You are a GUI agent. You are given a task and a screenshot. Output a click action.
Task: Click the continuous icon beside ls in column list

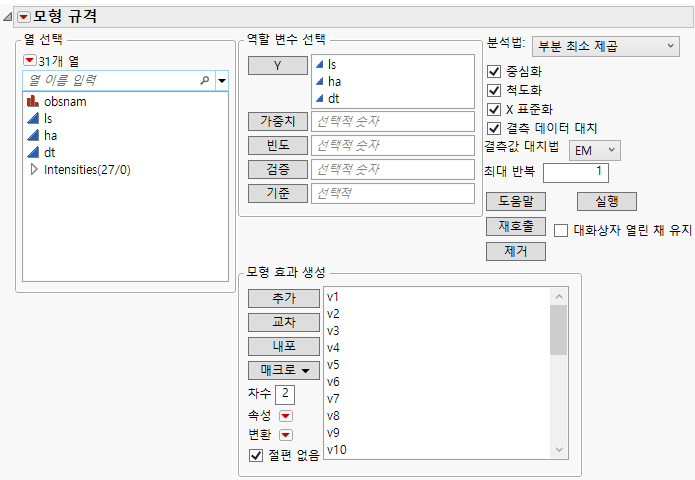pyautogui.click(x=33, y=118)
